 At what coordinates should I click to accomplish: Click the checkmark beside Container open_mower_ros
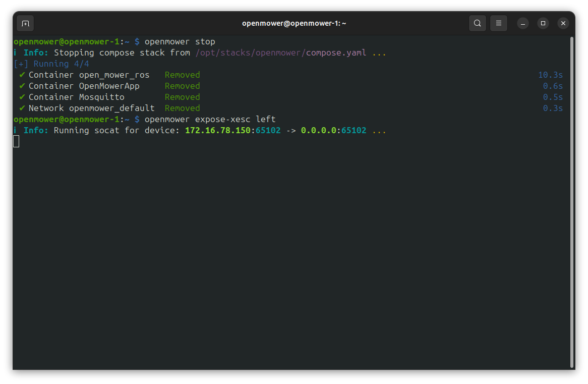(22, 75)
